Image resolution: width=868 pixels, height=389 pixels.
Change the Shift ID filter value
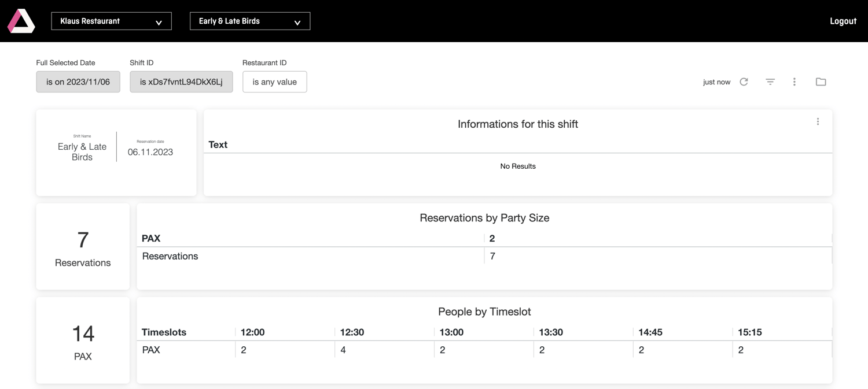tap(181, 82)
